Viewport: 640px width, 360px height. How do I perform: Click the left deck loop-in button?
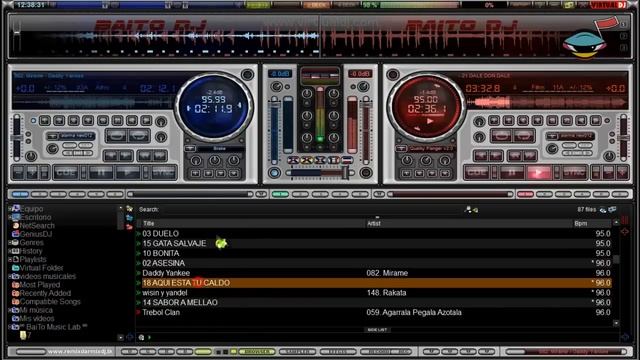click(116, 136)
